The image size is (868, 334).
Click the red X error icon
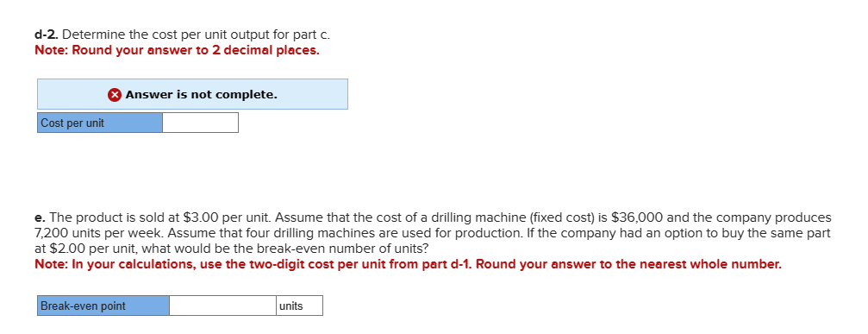pyautogui.click(x=114, y=95)
